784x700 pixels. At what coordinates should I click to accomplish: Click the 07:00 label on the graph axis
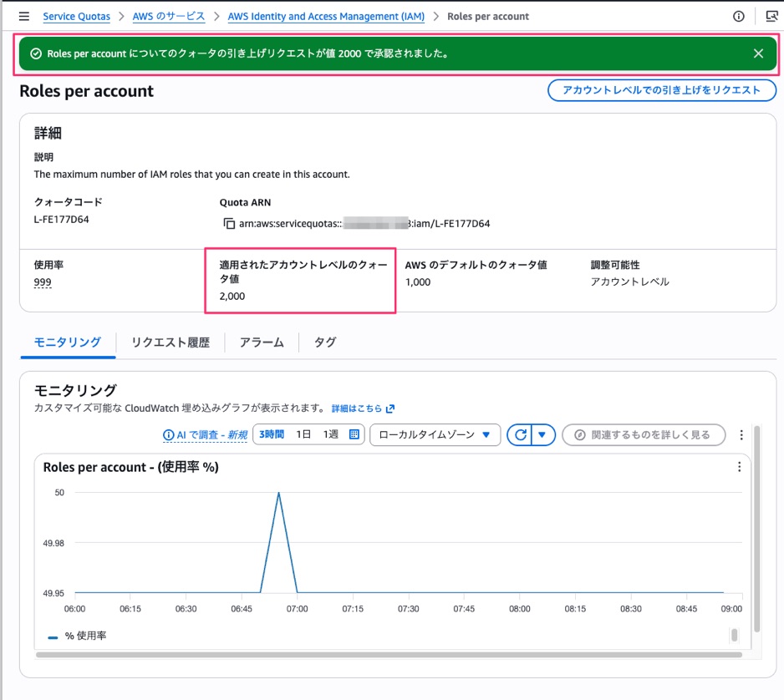[297, 609]
